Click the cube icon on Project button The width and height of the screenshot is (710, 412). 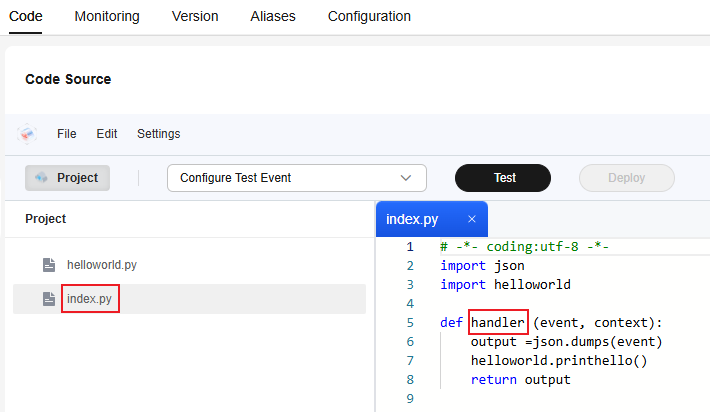tap(41, 177)
